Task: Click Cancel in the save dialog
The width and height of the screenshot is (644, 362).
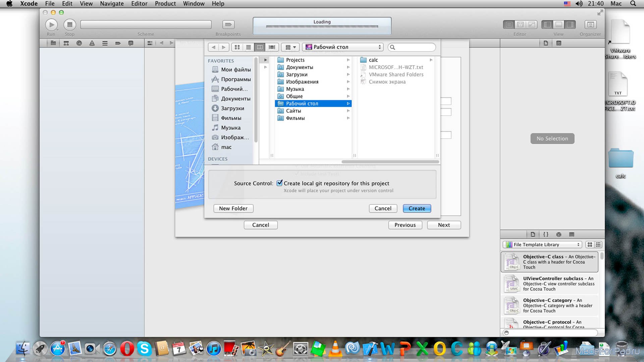Action: (383, 208)
